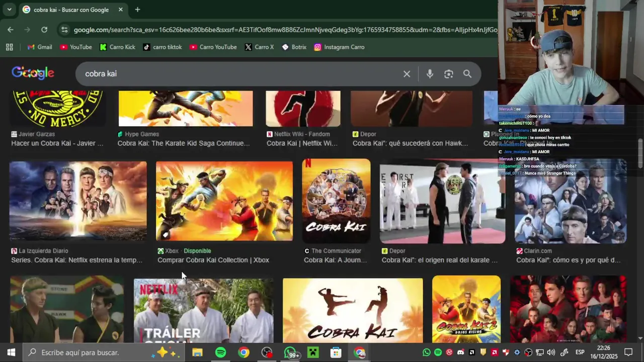This screenshot has width=644, height=362.
Task: Open 'Comprar Cobra Kai Collection | Xbox' link
Action: [x=213, y=260]
